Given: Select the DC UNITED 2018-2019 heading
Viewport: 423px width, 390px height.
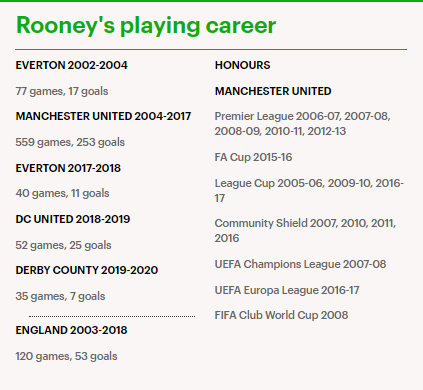Looking at the screenshot, I should [x=73, y=219].
